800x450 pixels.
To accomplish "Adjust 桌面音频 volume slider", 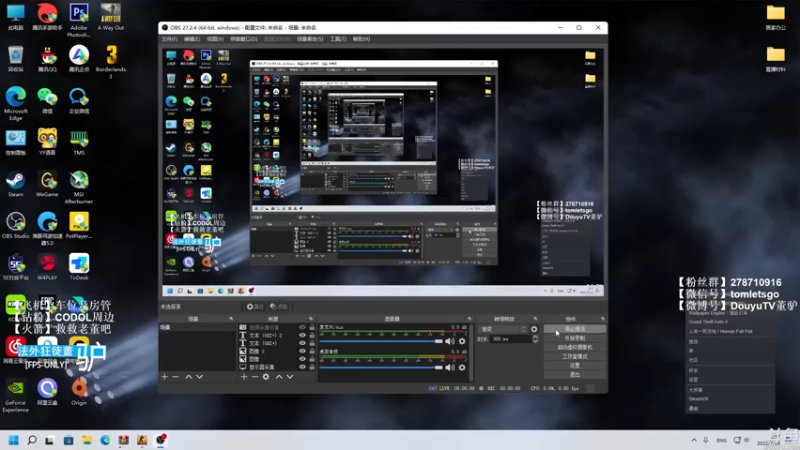I will tap(381, 367).
